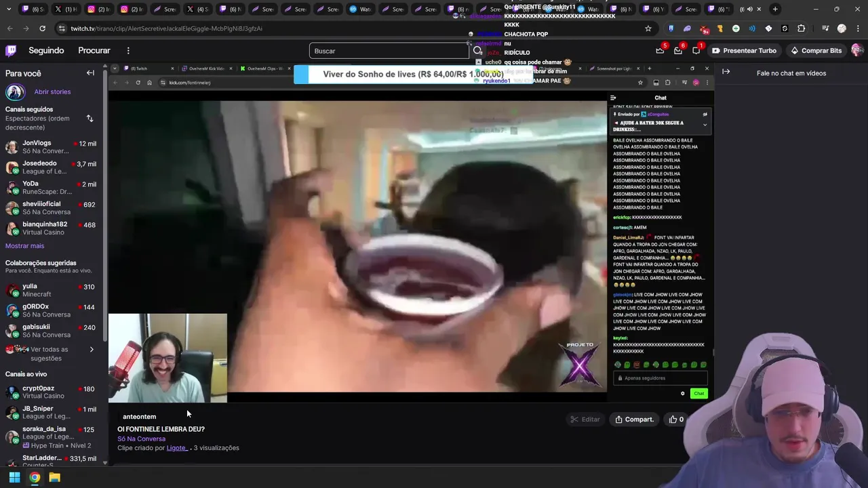The image size is (868, 488).
Task: Open YoDa channel in sidebar
Action: 51,188
